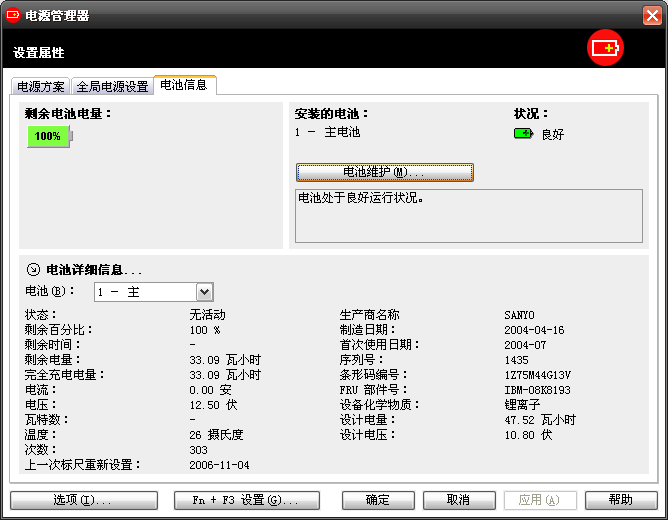Select the 电池信息 tab
Image resolution: width=668 pixels, height=520 pixels.
pos(184,86)
